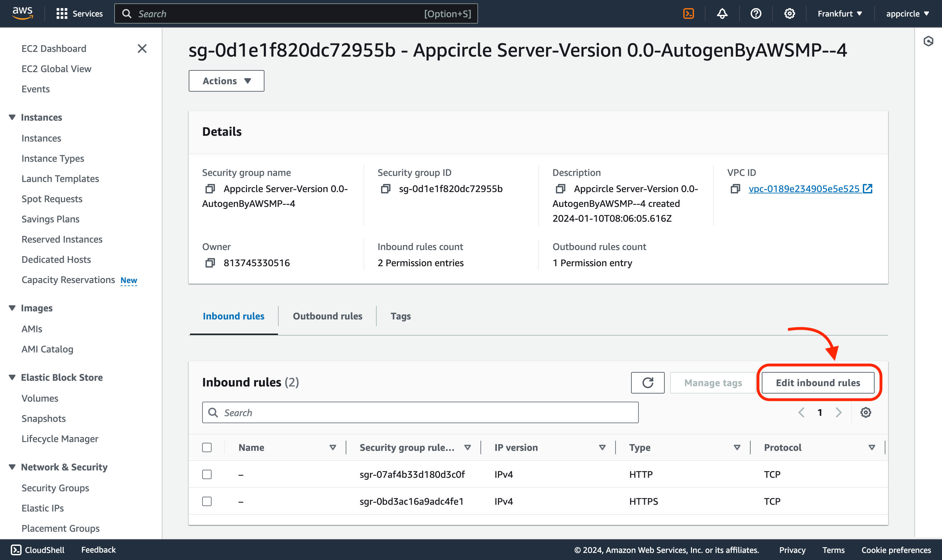Copy the description text
Viewport: 942px width, 560px height.
tap(561, 189)
